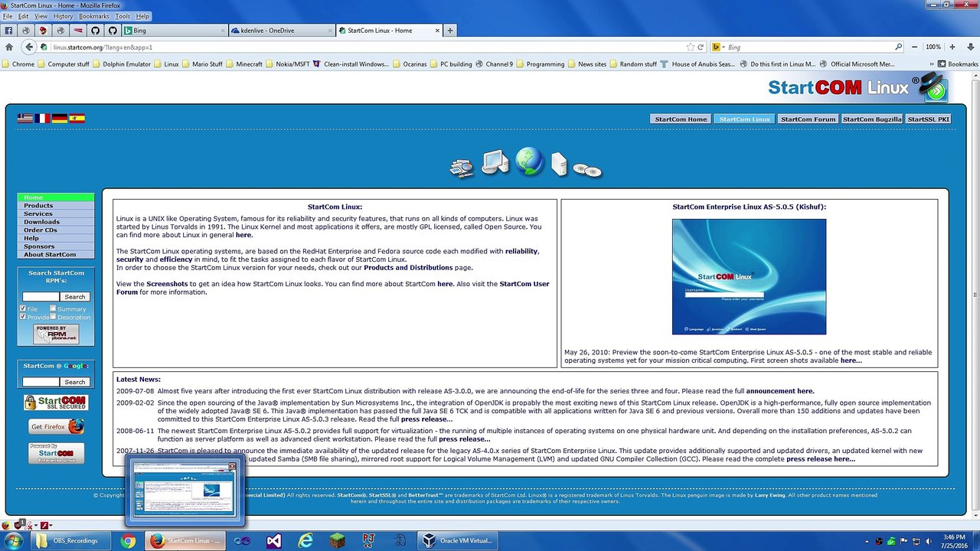Click the Get Firefox badge
Image resolution: width=980 pixels, height=551 pixels.
(x=56, y=426)
